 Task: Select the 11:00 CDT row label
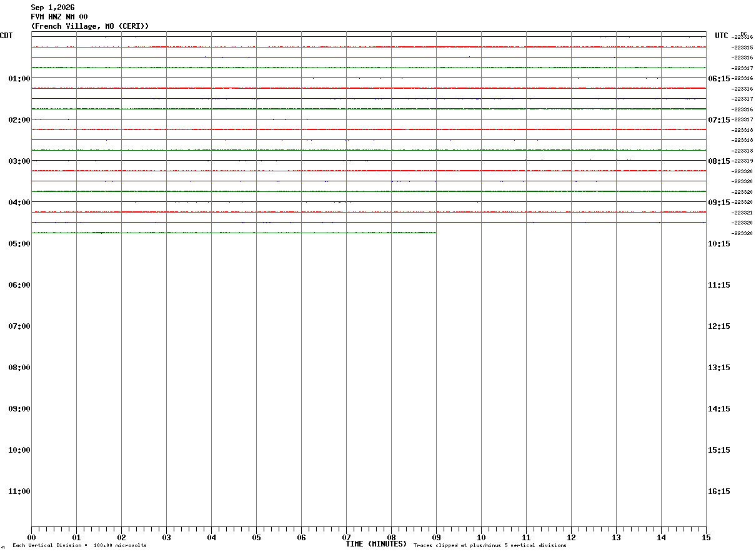[19, 491]
